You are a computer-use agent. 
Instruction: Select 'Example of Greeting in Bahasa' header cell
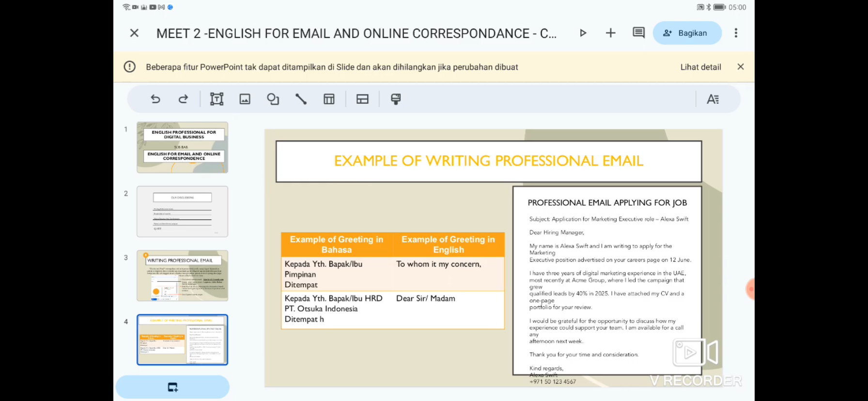coord(337,245)
